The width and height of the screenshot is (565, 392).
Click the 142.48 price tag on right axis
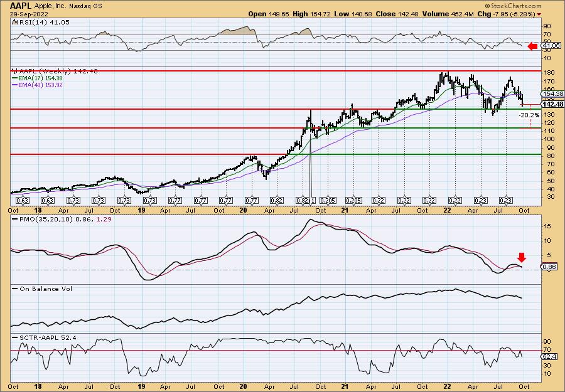pos(553,104)
